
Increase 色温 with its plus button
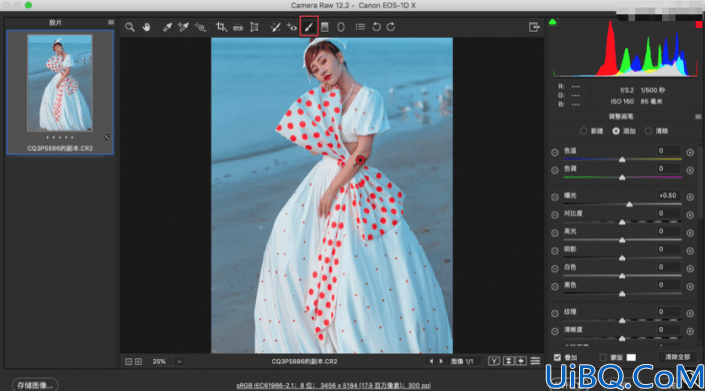[x=690, y=152]
